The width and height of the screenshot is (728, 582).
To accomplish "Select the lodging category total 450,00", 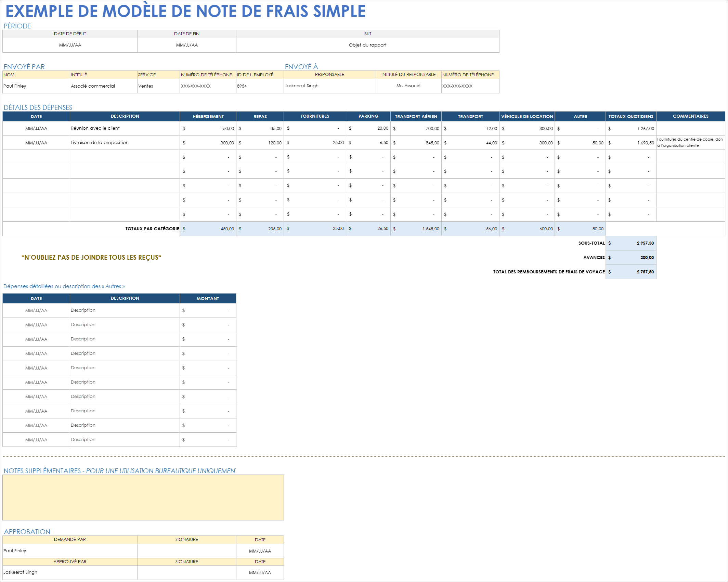I will [x=208, y=229].
